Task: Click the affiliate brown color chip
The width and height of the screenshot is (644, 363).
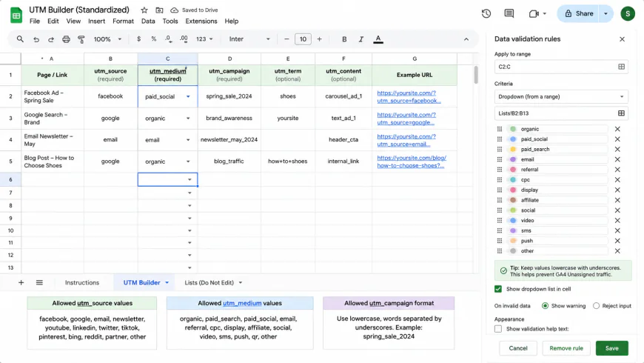Action: 513,200
